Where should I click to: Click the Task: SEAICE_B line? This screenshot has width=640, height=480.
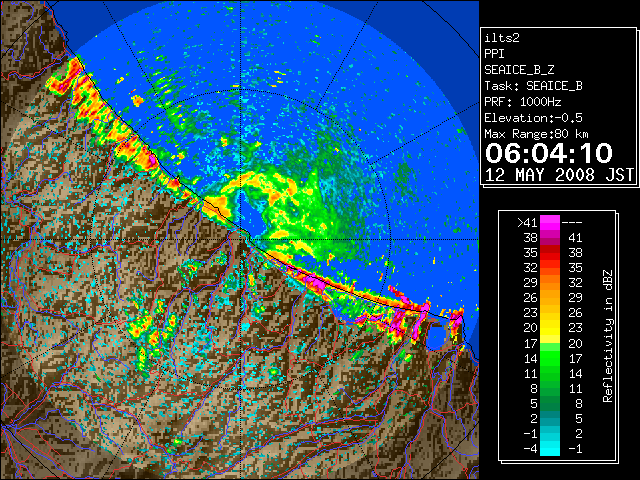533,86
